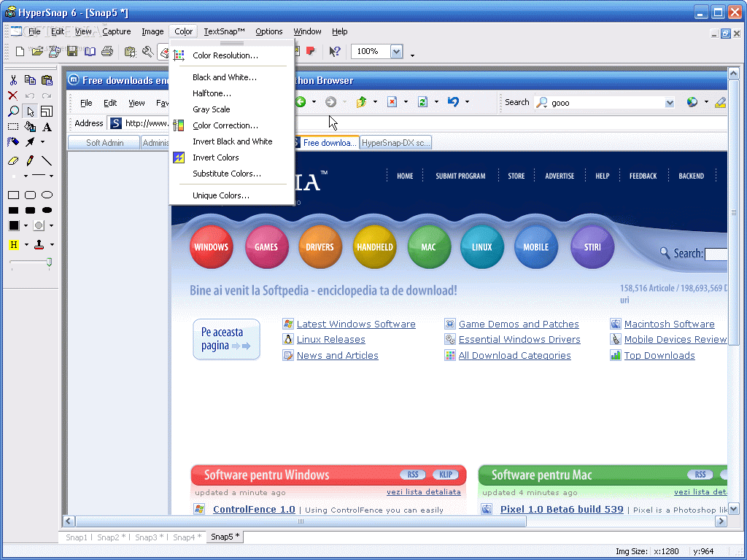Choose Substitute Colors... menu entry
Viewport: 747px width, 560px height.
point(232,174)
